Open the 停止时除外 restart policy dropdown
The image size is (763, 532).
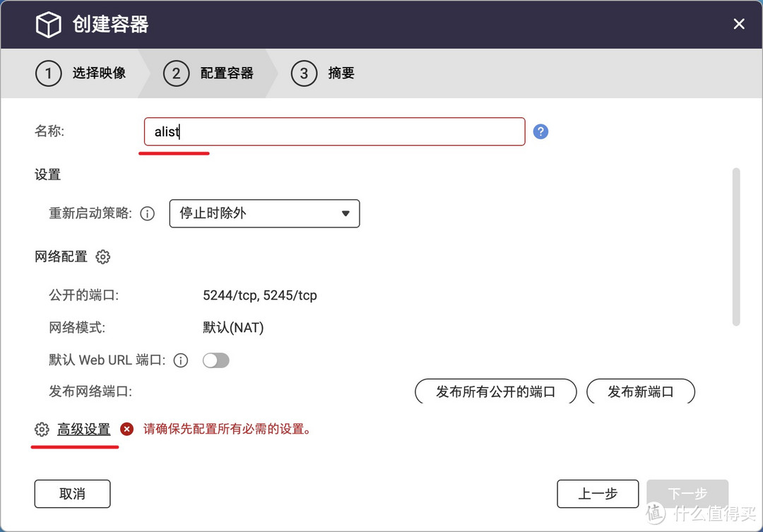click(x=264, y=213)
